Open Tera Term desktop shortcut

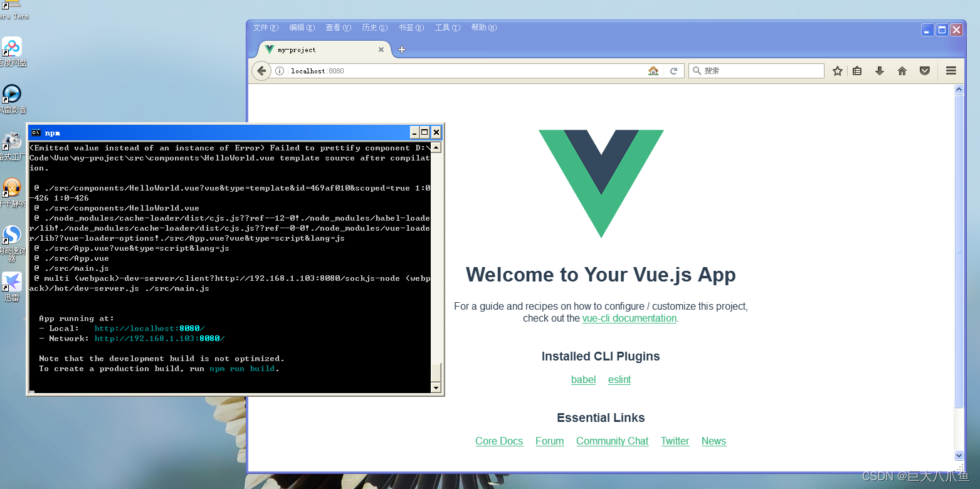click(x=12, y=9)
